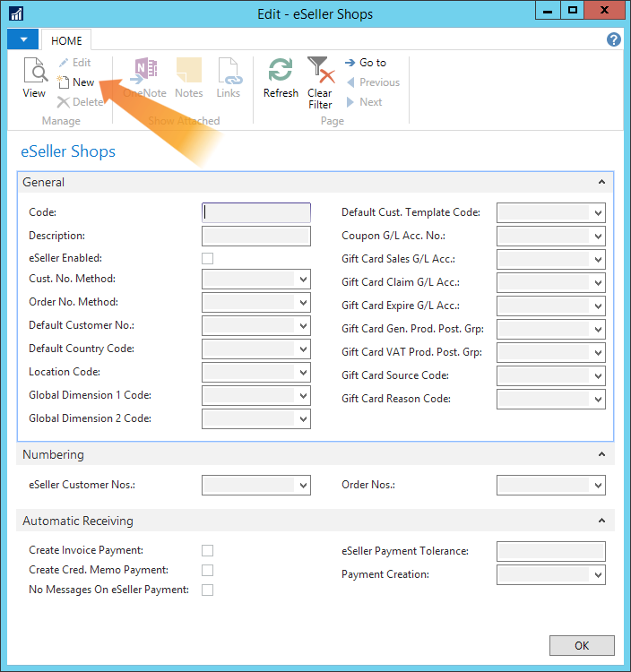
Task: Open Payment Creation dropdown
Action: point(599,574)
